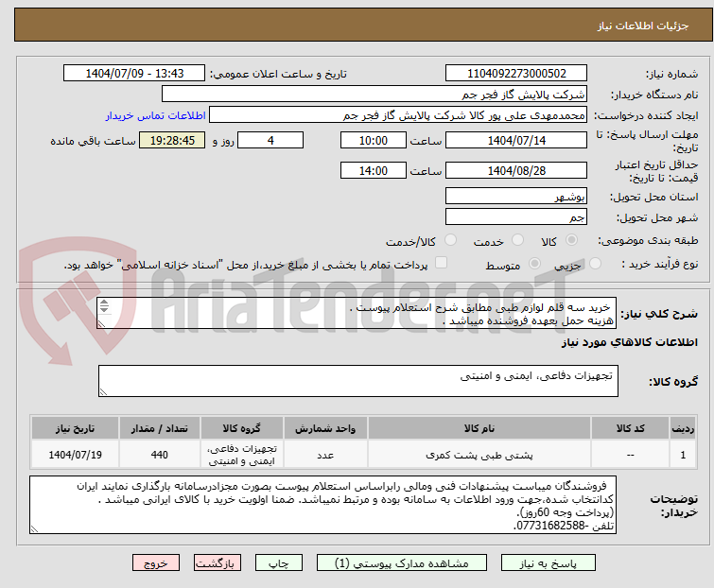The height and width of the screenshot is (588, 714).
Task: Click the نام دستگاه خریدار field
Action: tap(374, 95)
